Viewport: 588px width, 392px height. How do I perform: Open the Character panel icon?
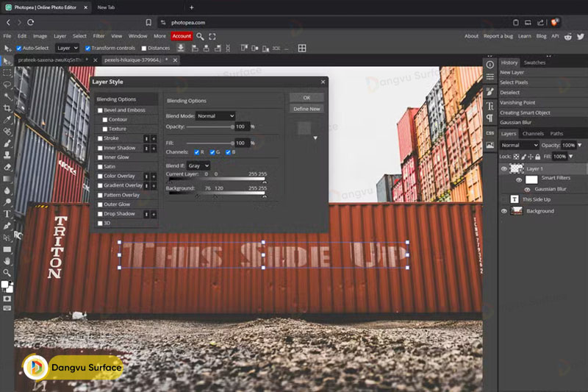tap(490, 106)
